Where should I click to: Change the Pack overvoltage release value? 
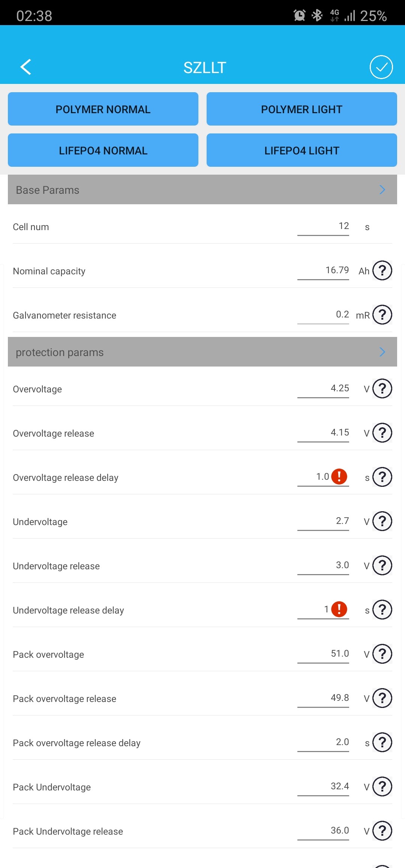323,698
